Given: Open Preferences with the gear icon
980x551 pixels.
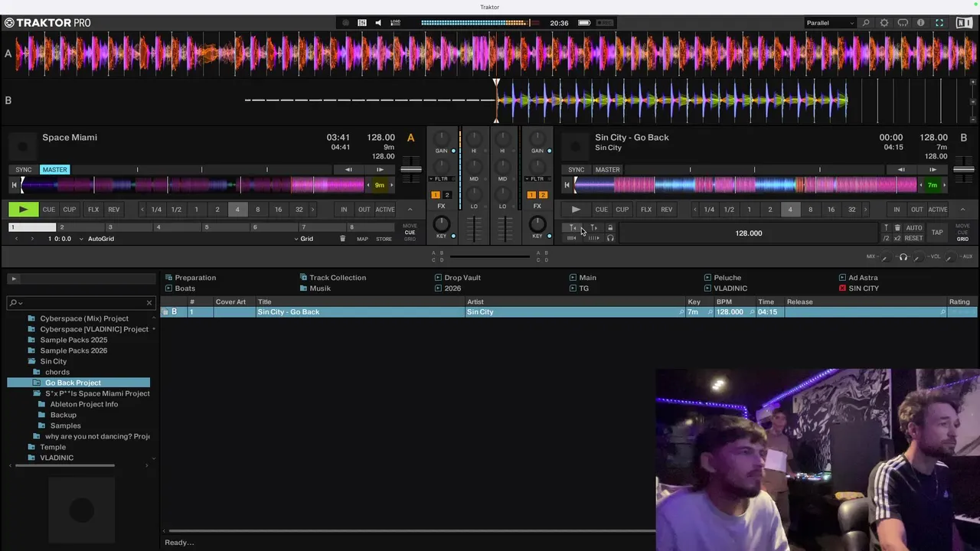Looking at the screenshot, I should (884, 23).
